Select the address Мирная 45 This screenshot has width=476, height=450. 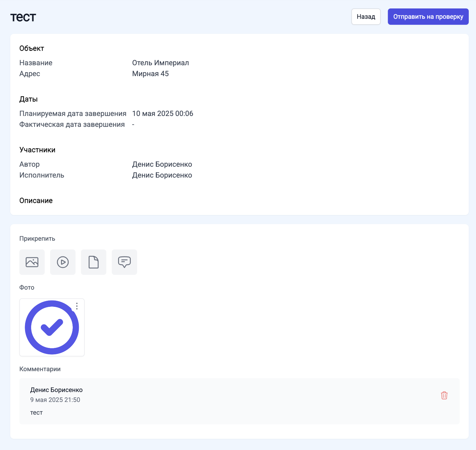click(x=150, y=74)
